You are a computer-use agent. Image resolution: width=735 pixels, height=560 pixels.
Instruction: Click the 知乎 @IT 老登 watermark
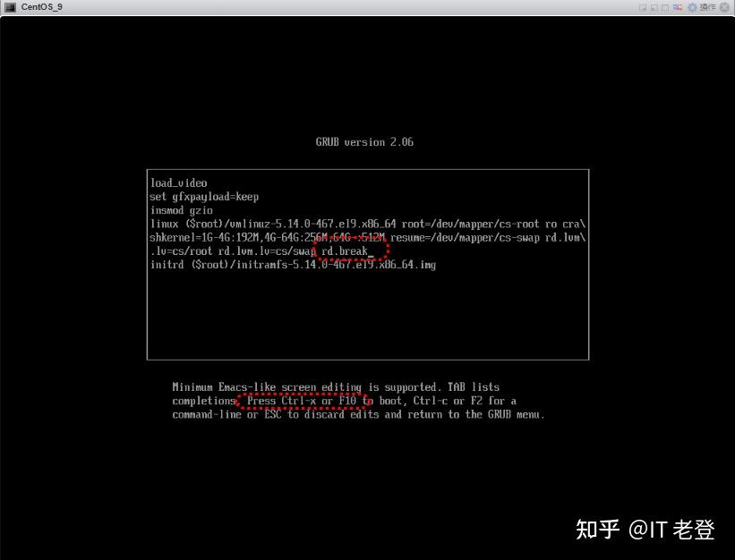[x=645, y=529]
